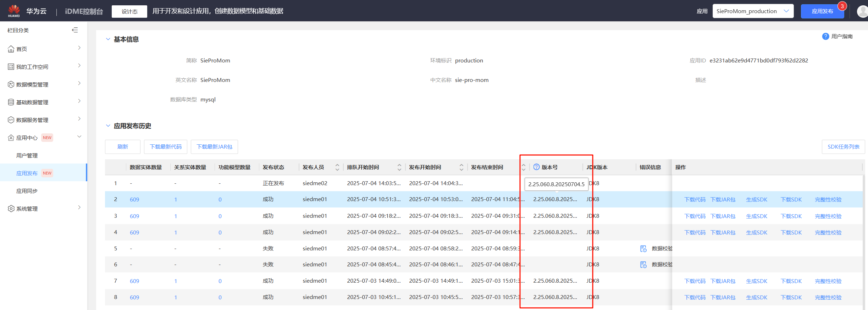Viewport: 868px width, 310px height.
Task: Click 完整性校验 link in row 8
Action: [828, 298]
